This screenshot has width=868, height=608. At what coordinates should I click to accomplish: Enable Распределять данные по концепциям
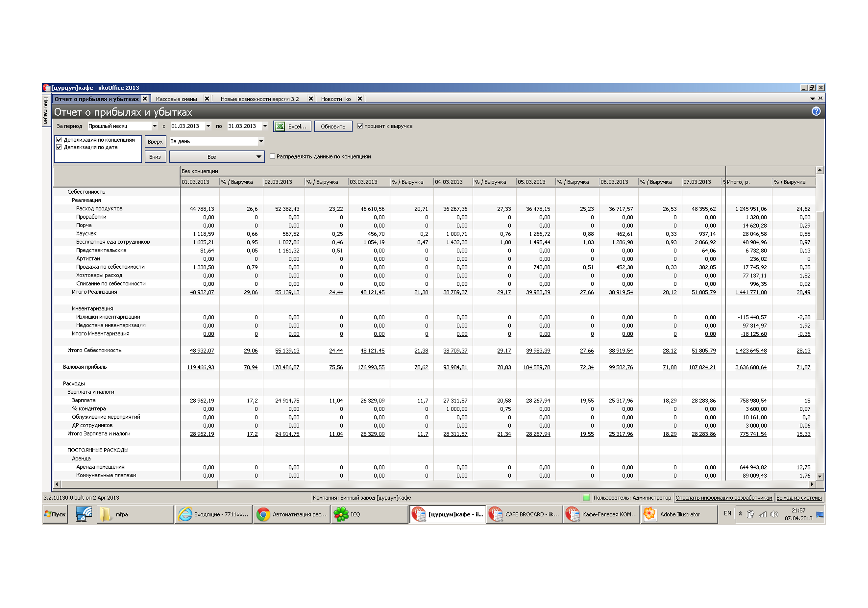[x=272, y=156]
